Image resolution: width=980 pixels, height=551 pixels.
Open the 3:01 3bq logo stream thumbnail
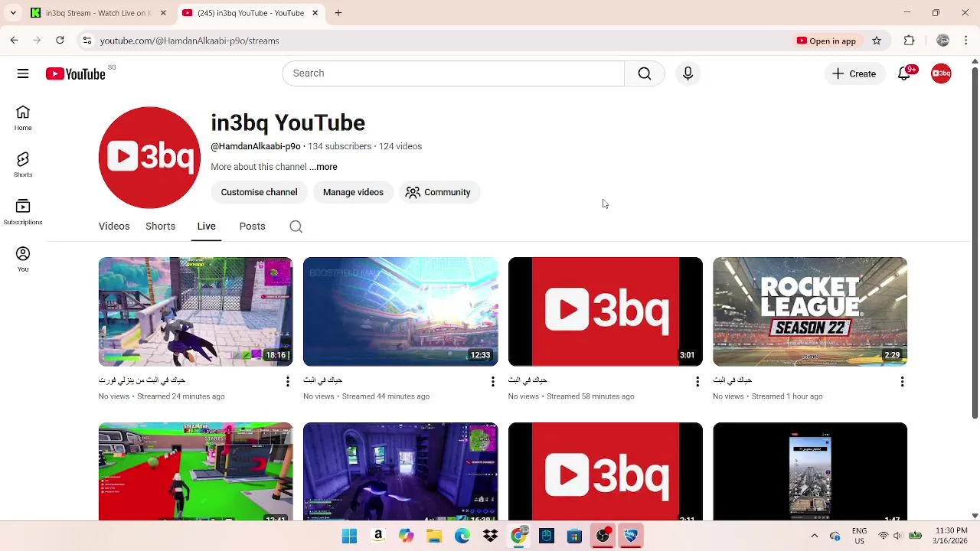605,311
